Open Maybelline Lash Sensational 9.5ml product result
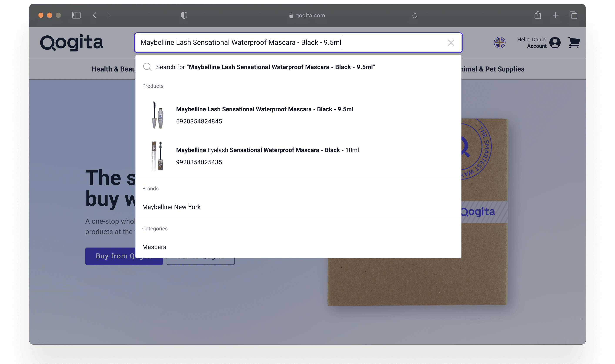This screenshot has height=364, width=615. point(298,115)
